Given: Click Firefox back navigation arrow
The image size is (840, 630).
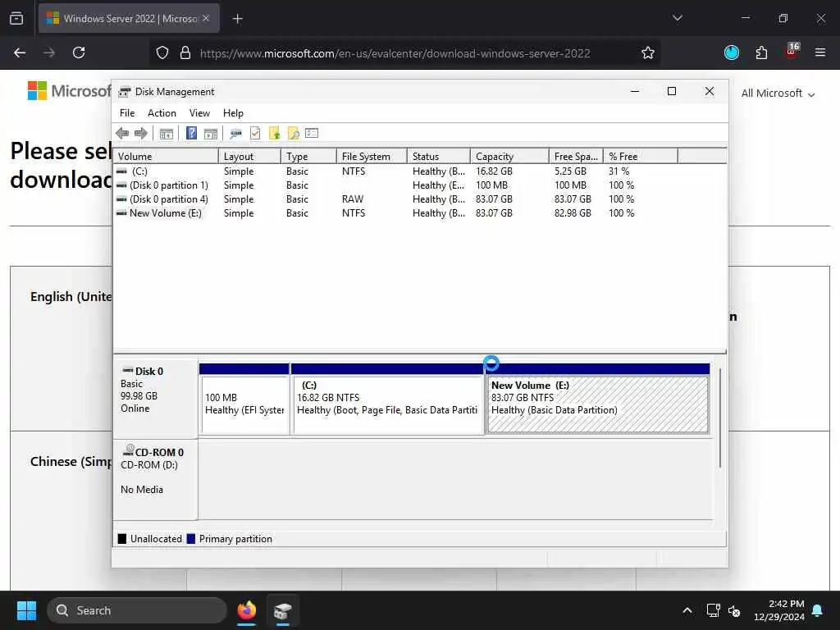Looking at the screenshot, I should click(20, 52).
